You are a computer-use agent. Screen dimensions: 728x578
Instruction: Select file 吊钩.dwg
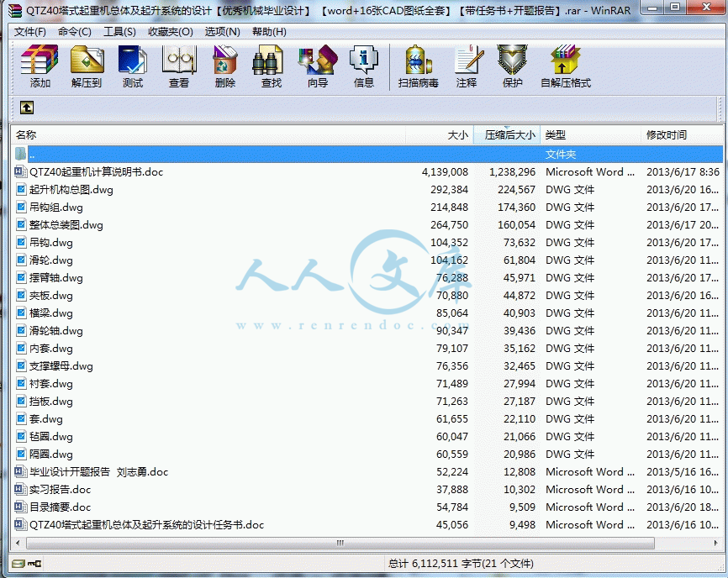click(x=51, y=243)
